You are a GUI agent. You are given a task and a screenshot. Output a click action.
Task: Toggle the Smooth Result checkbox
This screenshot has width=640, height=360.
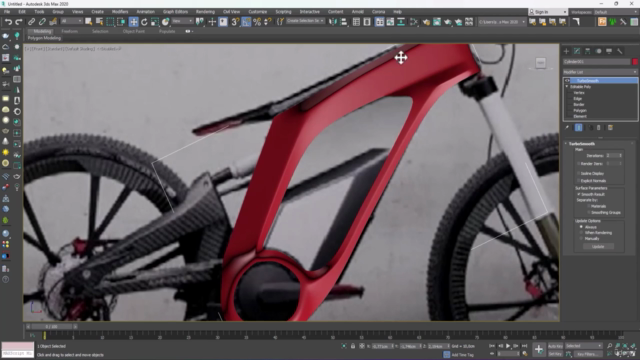(x=578, y=194)
